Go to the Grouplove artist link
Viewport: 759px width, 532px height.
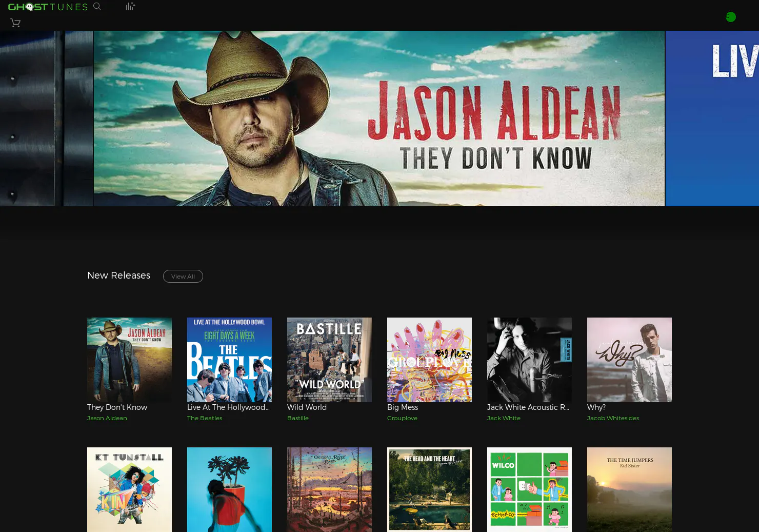(x=402, y=418)
